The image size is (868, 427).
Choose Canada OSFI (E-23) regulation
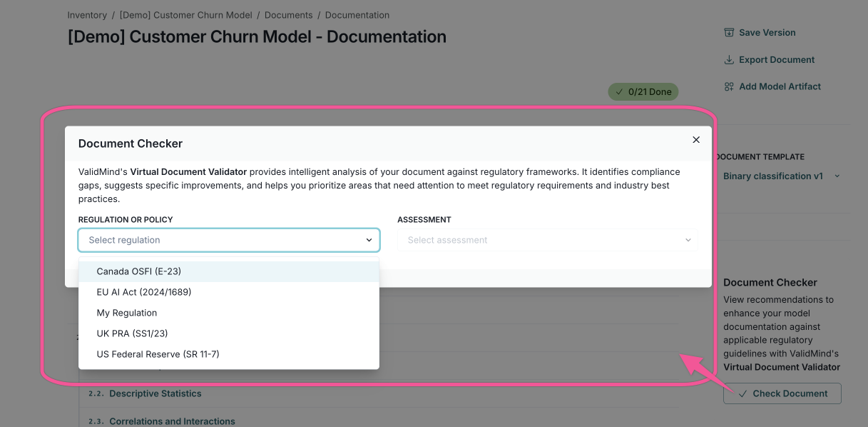coord(139,271)
